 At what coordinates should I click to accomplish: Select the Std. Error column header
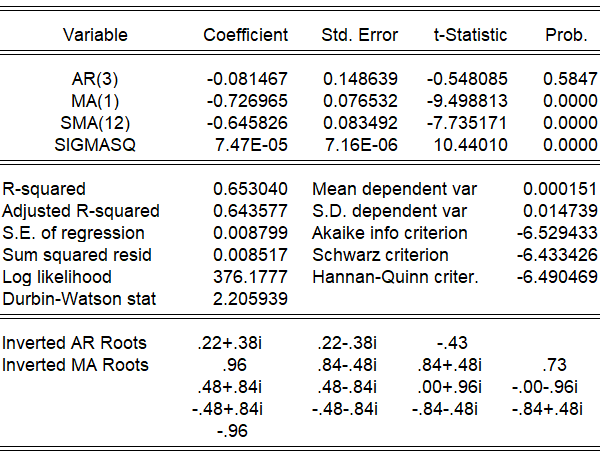359,35
